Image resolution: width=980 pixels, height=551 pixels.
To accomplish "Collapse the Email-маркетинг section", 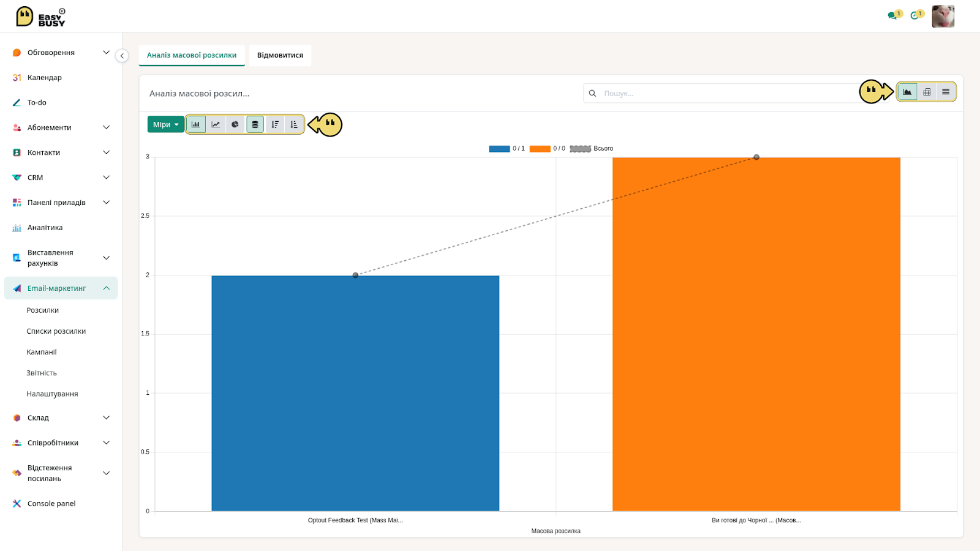I will [61, 288].
